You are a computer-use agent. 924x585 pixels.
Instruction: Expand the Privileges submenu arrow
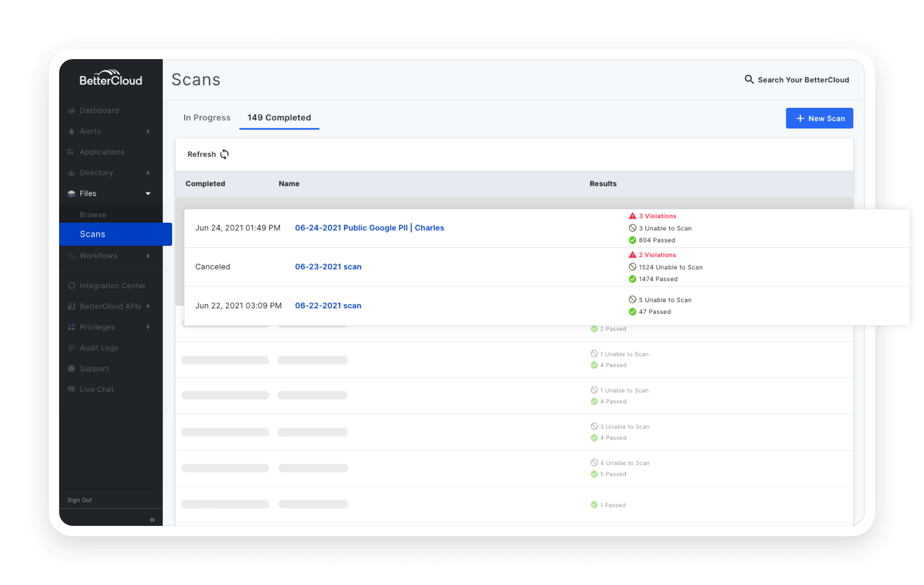tap(148, 327)
